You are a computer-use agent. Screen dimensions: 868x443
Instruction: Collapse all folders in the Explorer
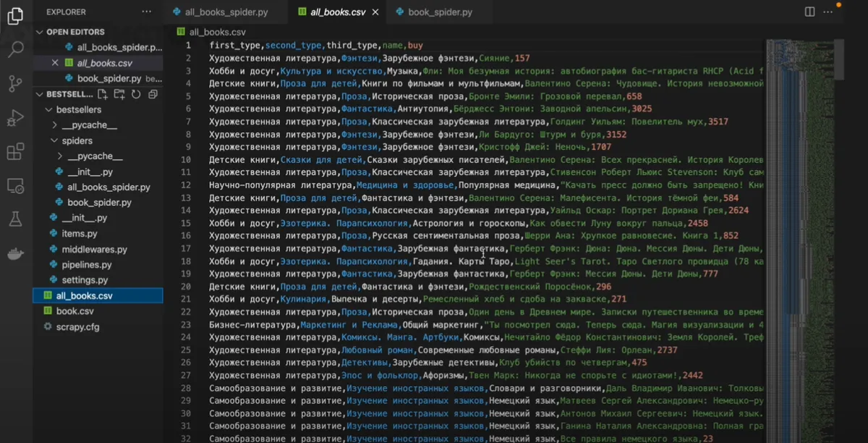pyautogui.click(x=153, y=94)
